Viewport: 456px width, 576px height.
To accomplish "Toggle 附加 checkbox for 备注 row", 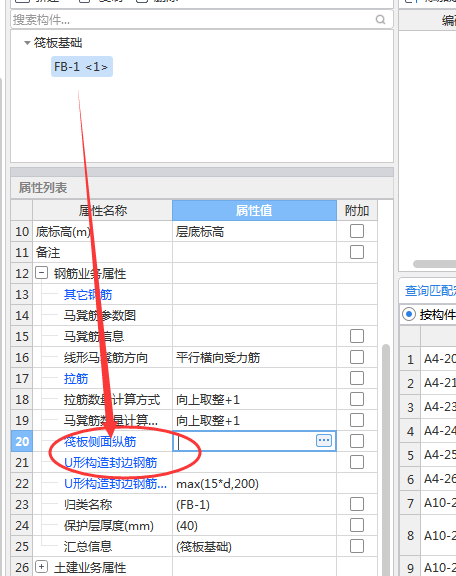I will (357, 252).
